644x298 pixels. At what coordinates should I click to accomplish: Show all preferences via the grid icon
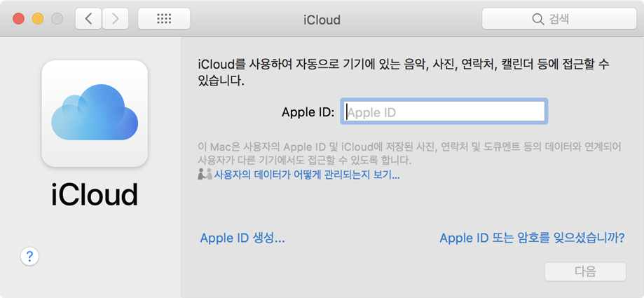coord(164,19)
